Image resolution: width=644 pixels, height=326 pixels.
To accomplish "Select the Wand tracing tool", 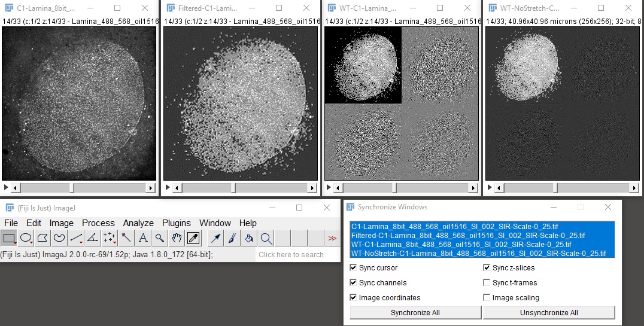I will point(126,237).
